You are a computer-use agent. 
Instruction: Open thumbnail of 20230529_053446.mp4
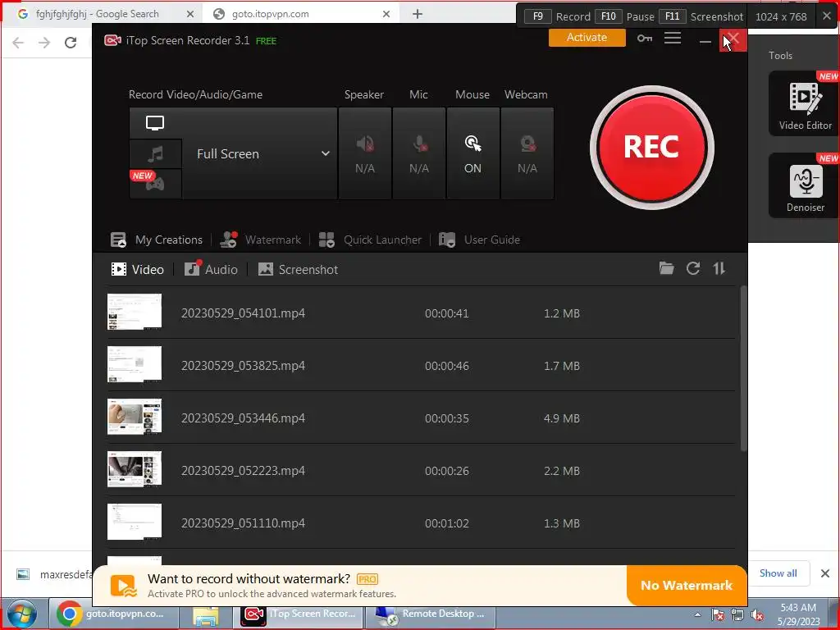(x=135, y=417)
